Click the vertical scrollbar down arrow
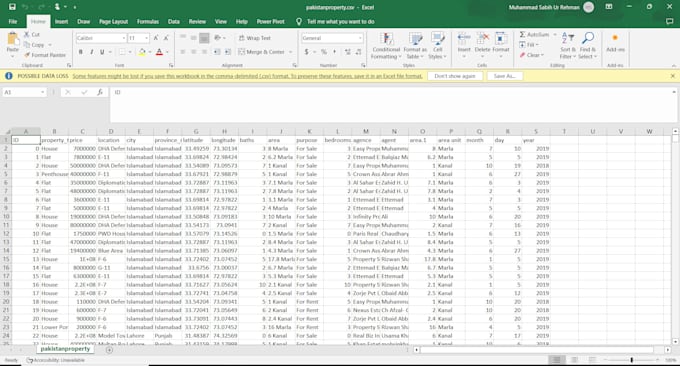This screenshot has height=366, width=680. 675,342
